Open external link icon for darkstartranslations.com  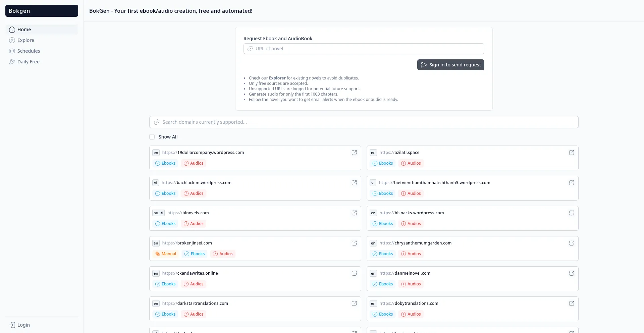coord(354,303)
